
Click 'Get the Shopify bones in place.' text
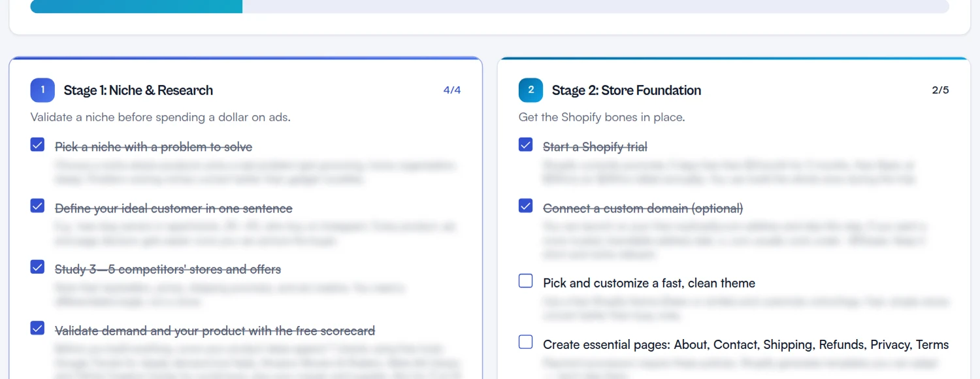pyautogui.click(x=601, y=118)
